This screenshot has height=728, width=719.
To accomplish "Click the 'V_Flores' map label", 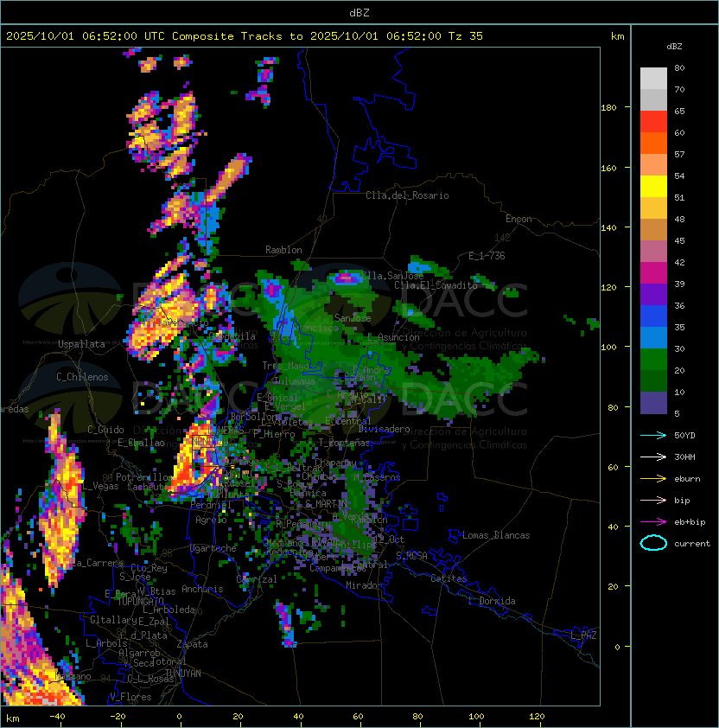I will (130, 697).
